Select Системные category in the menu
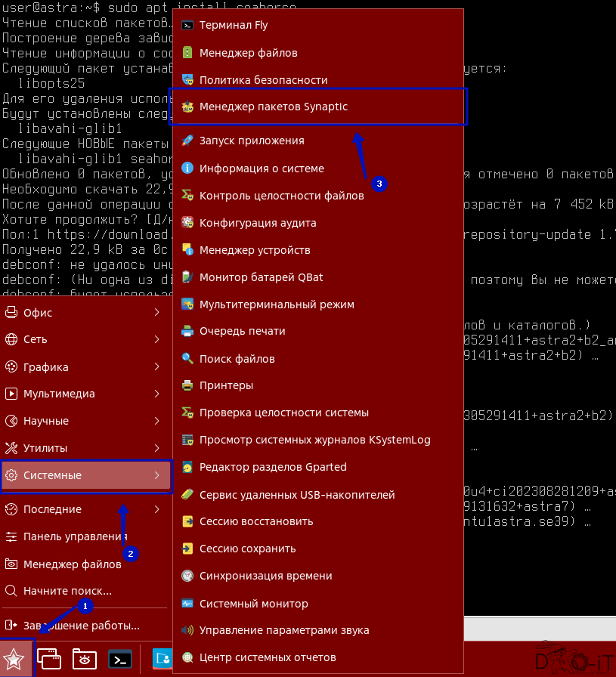 coord(86,475)
